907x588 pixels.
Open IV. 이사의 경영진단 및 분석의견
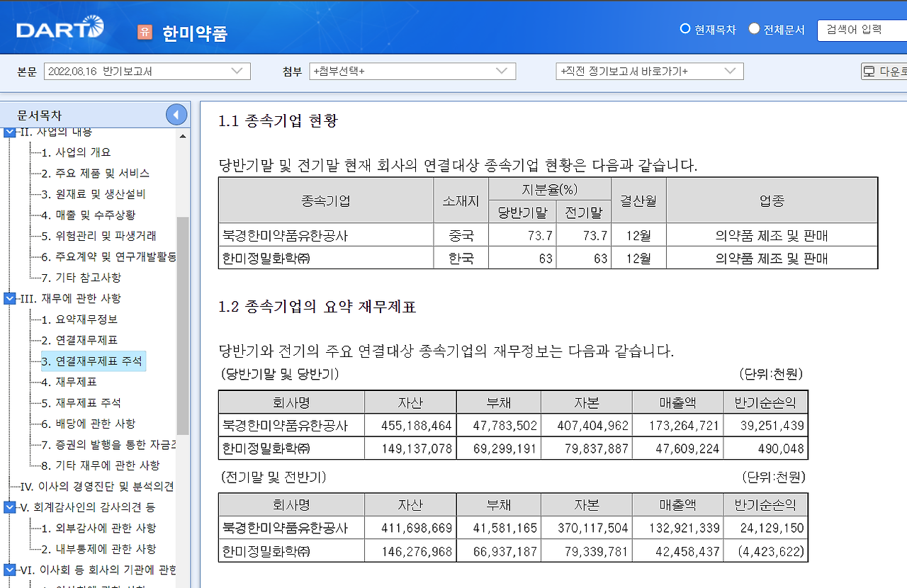click(x=97, y=487)
